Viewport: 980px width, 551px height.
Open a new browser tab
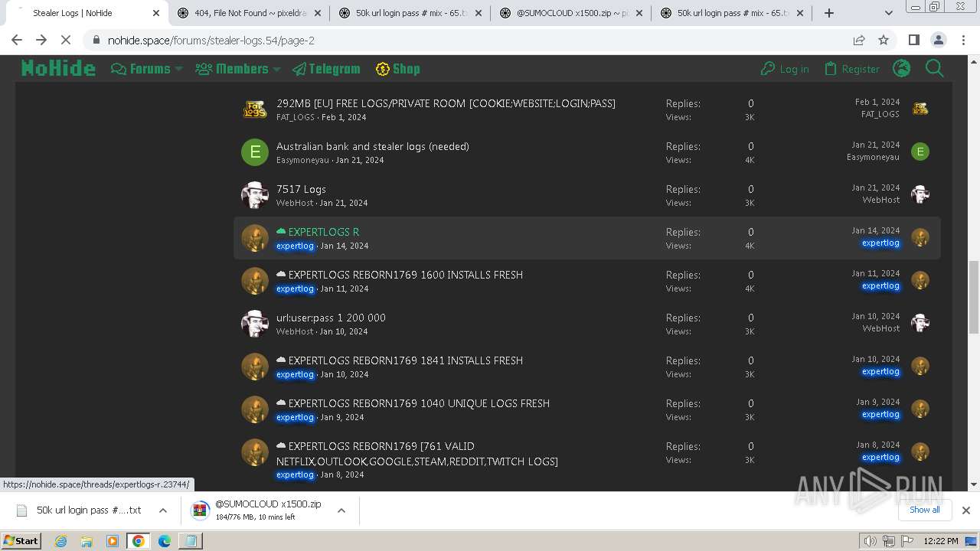829,13
